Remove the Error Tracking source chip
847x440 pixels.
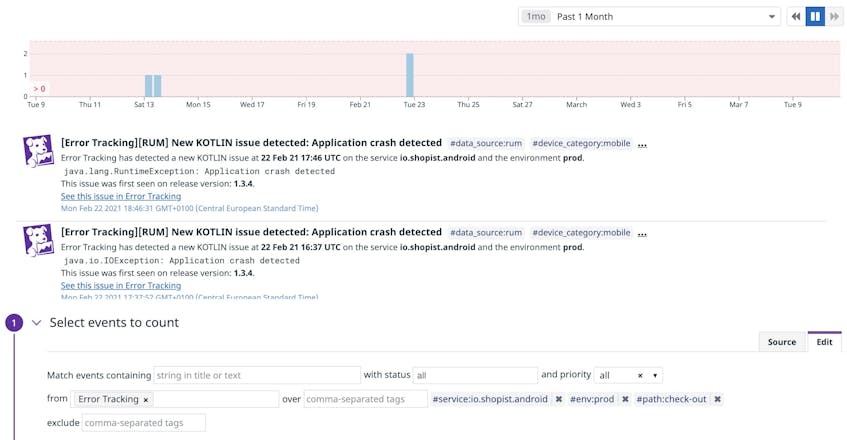(146, 400)
